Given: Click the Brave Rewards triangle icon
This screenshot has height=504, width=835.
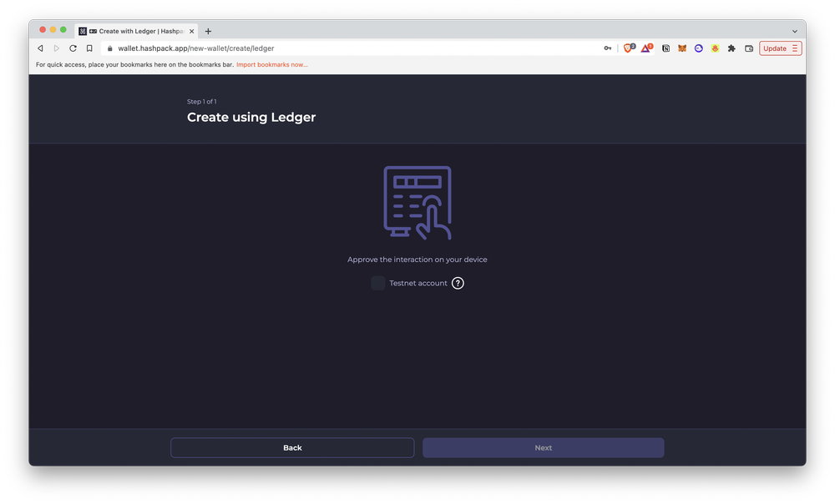Looking at the screenshot, I should pos(646,48).
